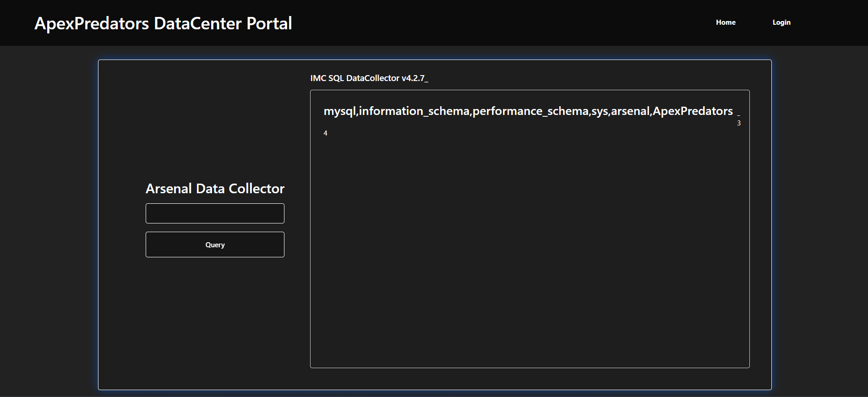Viewport: 868px width, 397px height.
Task: Go to the Login page
Action: (x=781, y=22)
